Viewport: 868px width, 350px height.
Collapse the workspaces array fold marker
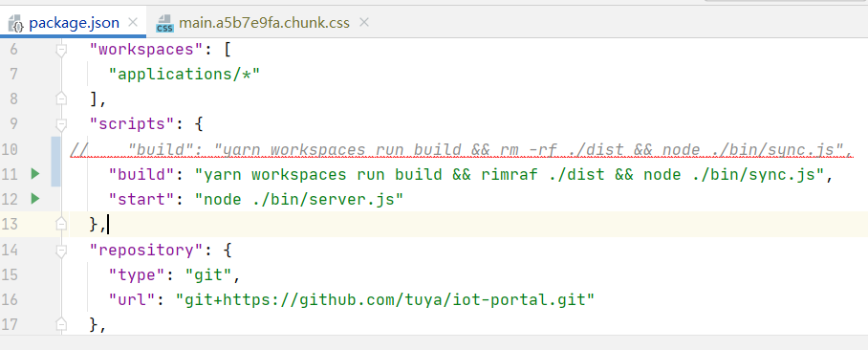pyautogui.click(x=61, y=50)
